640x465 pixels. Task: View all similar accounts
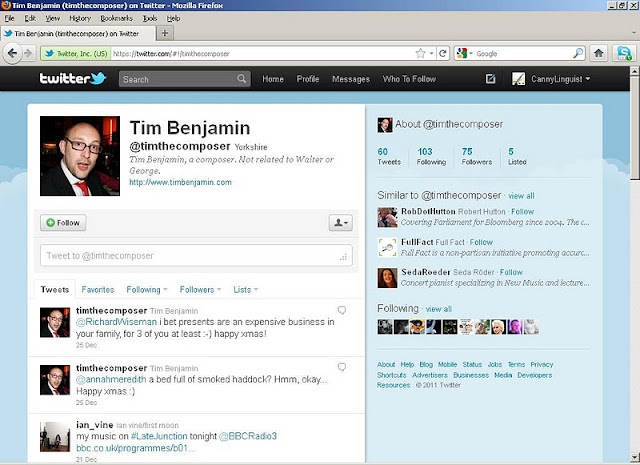point(521,196)
